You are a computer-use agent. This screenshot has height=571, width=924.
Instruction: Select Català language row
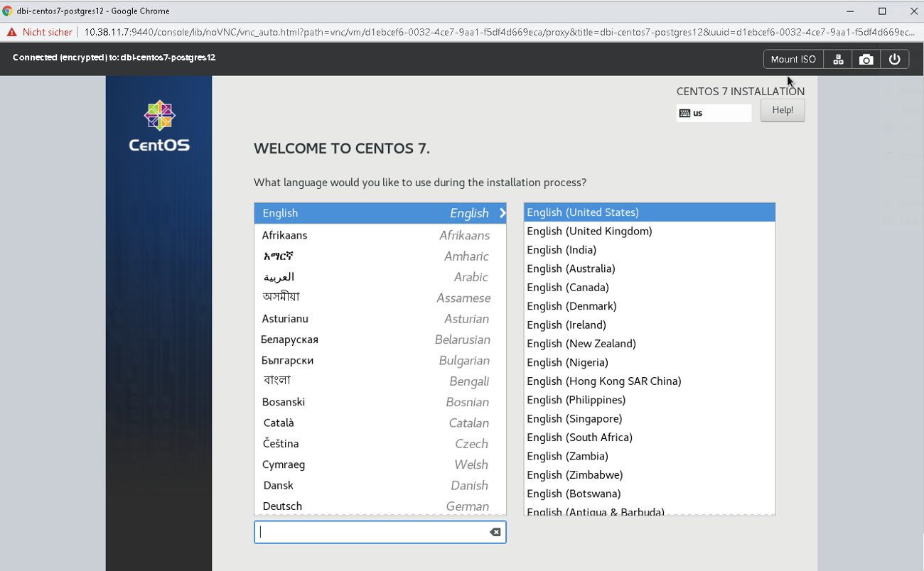[380, 423]
